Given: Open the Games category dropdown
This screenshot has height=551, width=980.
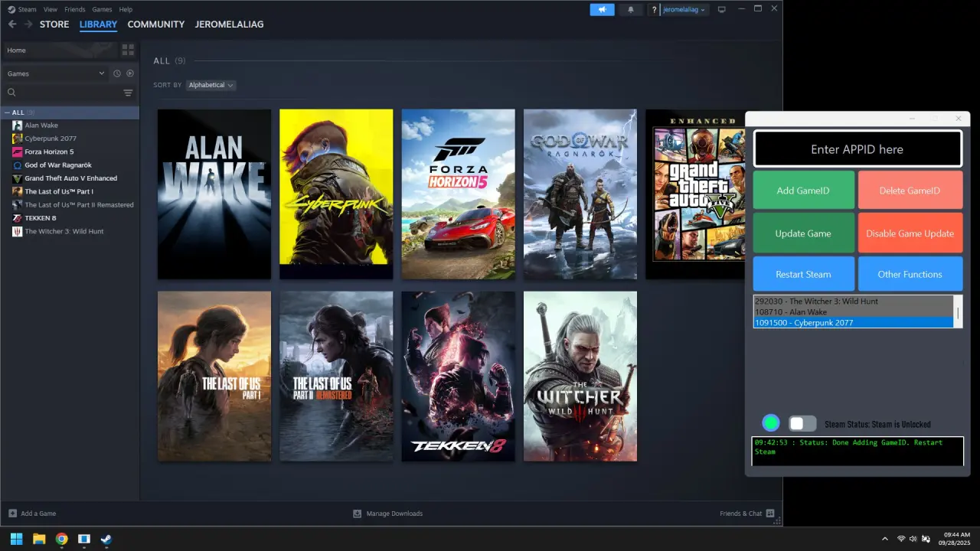Looking at the screenshot, I should 56,73.
